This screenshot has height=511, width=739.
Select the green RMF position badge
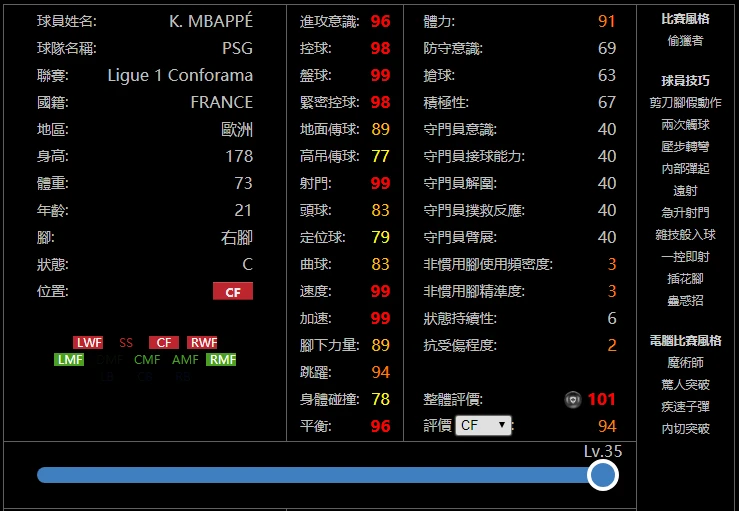[221, 360]
